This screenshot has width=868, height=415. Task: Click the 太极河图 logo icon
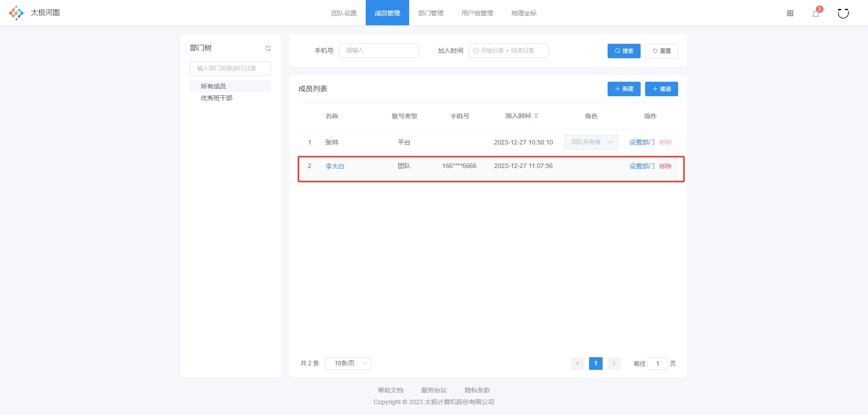pyautogui.click(x=16, y=13)
